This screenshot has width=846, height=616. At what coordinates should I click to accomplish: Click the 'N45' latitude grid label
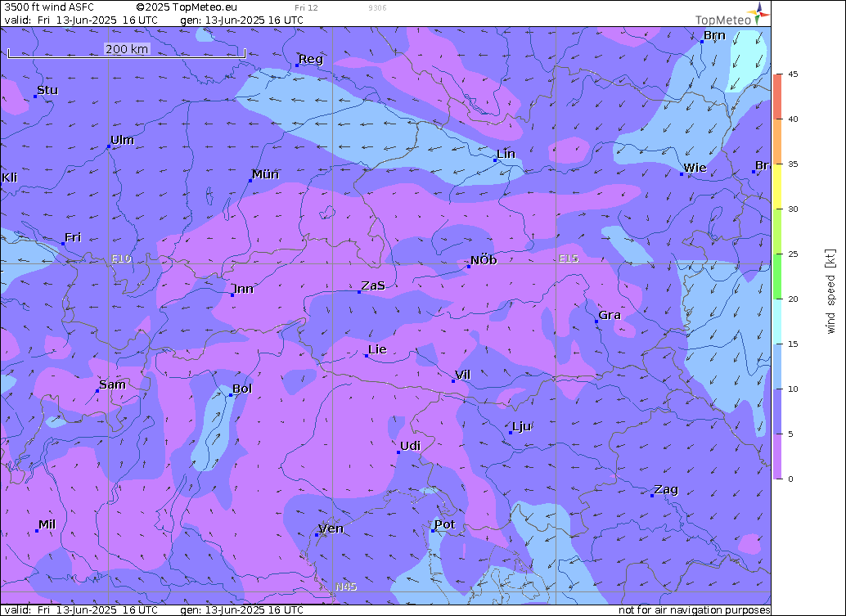pos(346,587)
